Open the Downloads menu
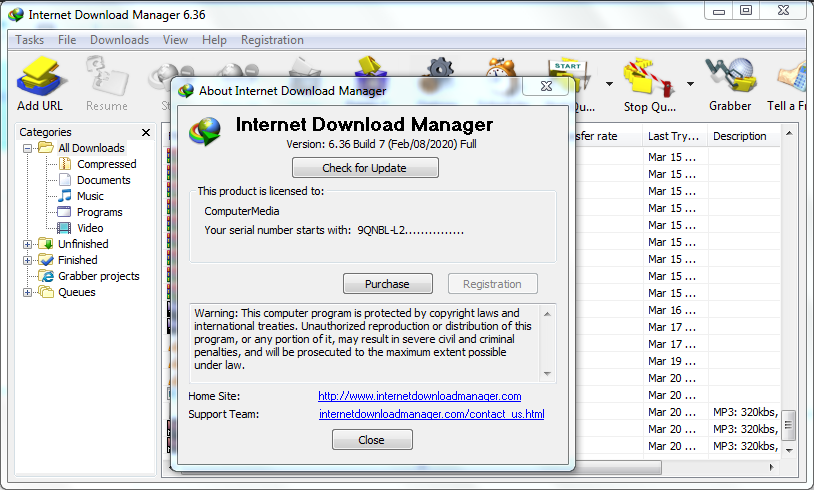This screenshot has height=490, width=814. click(119, 40)
